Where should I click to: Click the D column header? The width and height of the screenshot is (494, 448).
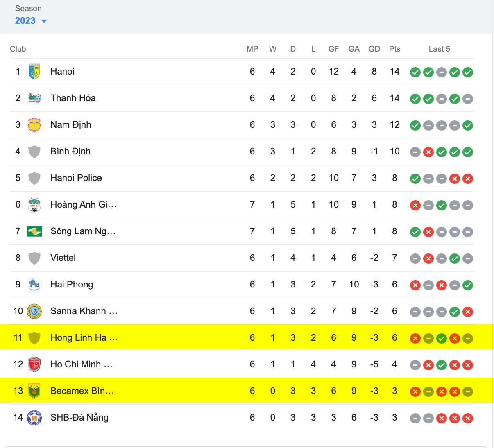click(293, 49)
